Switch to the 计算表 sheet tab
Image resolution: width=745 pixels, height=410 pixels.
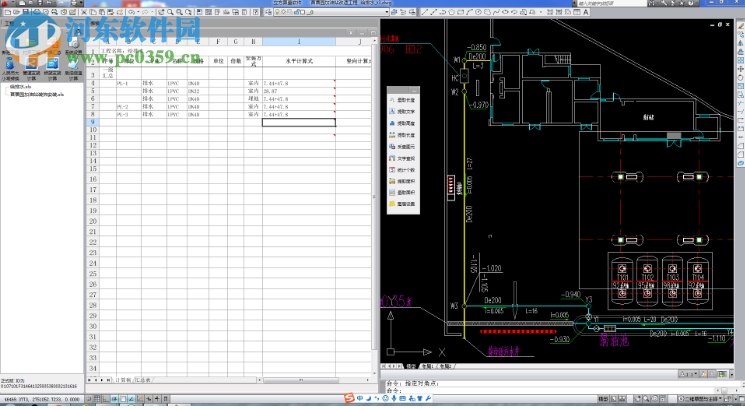(x=124, y=380)
